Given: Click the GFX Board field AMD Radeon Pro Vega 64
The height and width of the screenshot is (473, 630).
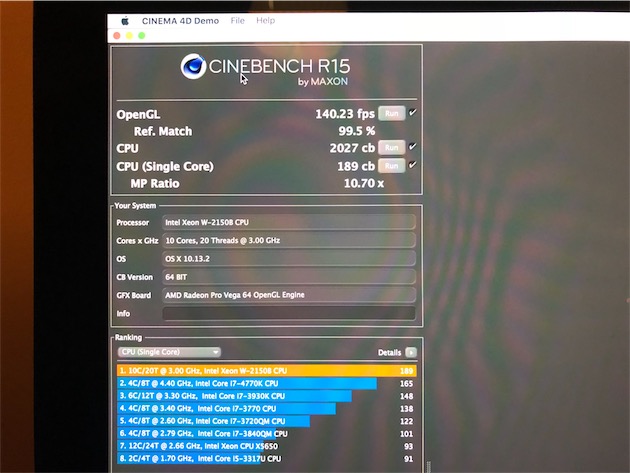Looking at the screenshot, I should (289, 295).
